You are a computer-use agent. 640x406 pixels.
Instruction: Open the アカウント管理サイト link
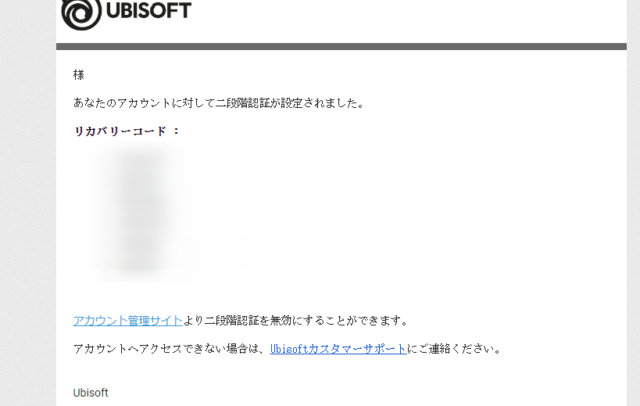click(128, 321)
